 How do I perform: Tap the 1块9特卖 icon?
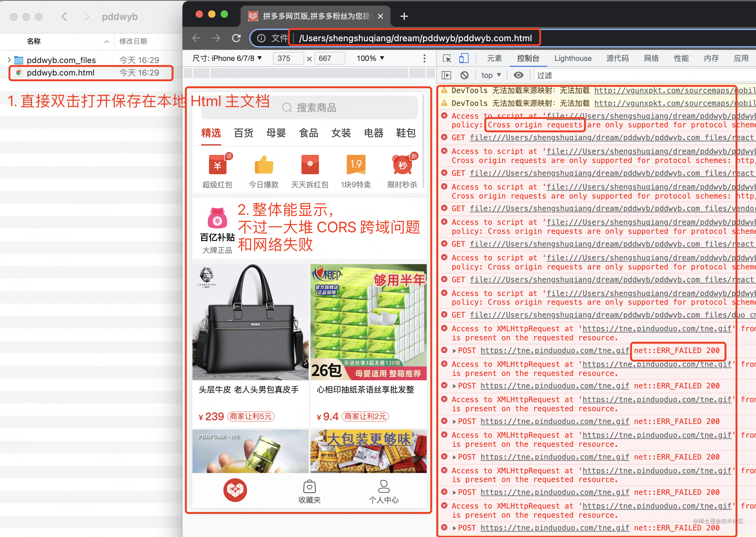[356, 165]
